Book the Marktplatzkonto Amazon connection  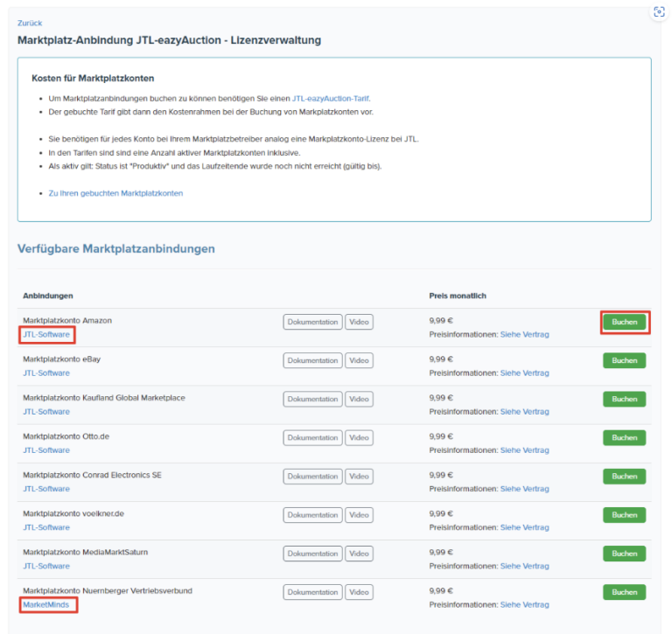[624, 322]
